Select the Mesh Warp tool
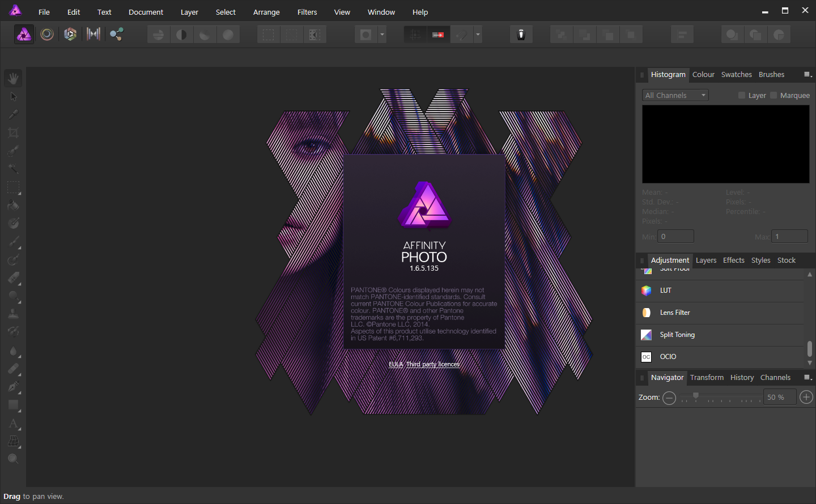The image size is (816, 504). (14, 441)
